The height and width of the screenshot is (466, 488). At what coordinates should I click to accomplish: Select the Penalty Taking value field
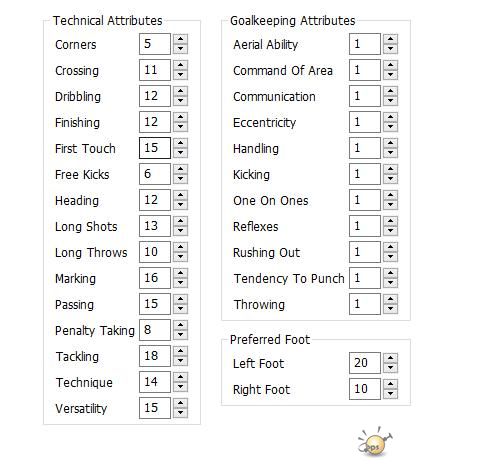155,330
